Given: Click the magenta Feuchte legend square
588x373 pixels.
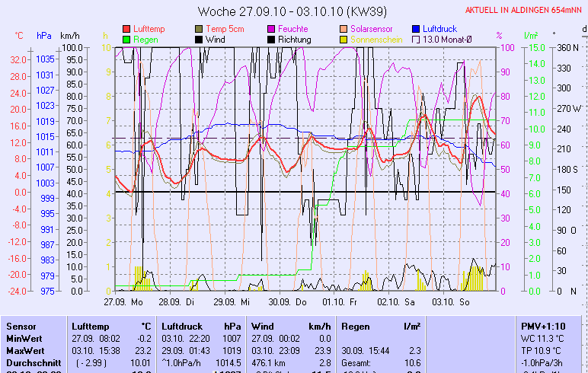Looking at the screenshot, I should click(271, 29).
